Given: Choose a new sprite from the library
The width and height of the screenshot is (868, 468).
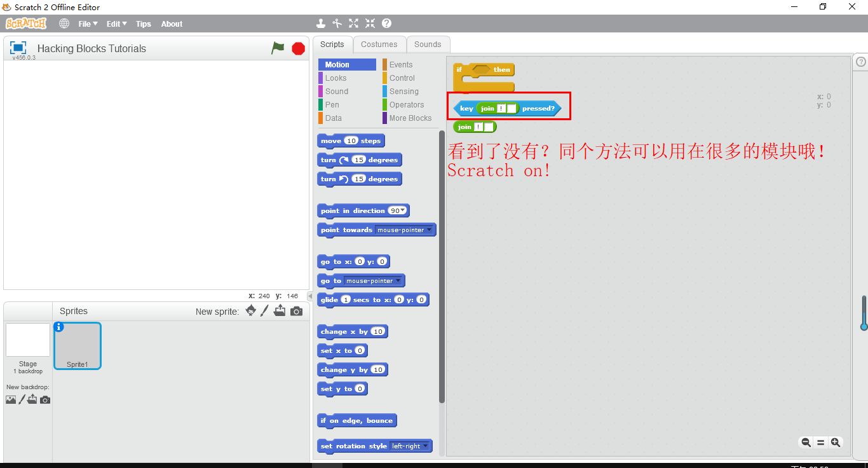Looking at the screenshot, I should pos(251,310).
